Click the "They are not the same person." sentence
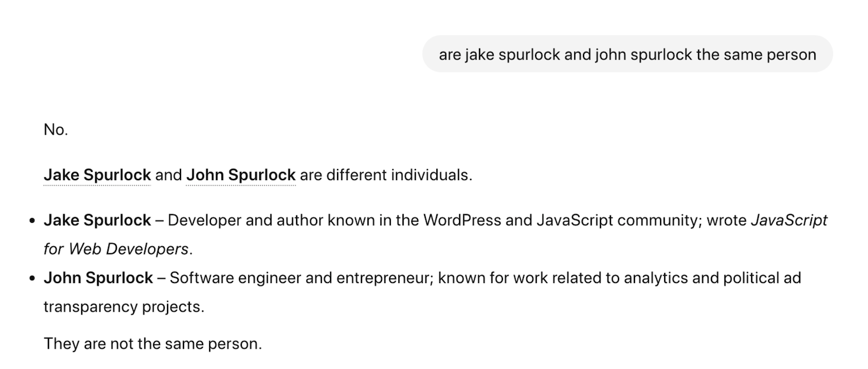 pos(152,343)
